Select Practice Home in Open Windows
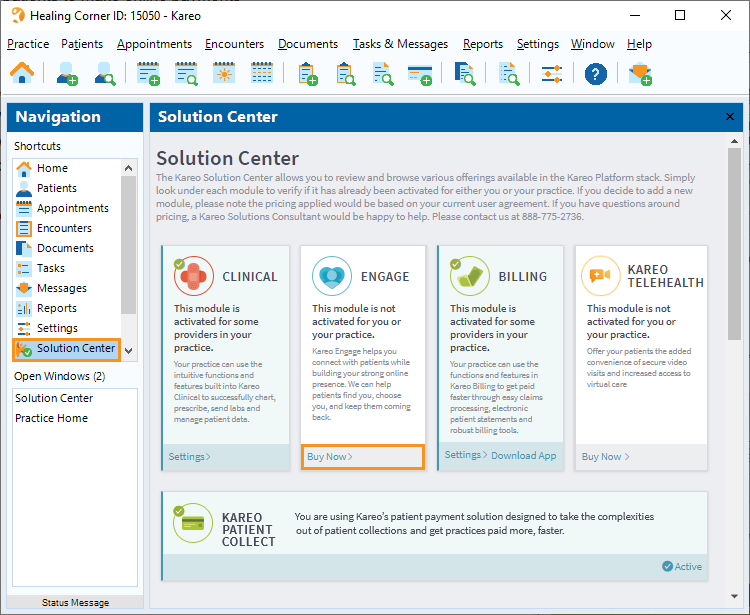Image resolution: width=750 pixels, height=615 pixels. [51, 418]
